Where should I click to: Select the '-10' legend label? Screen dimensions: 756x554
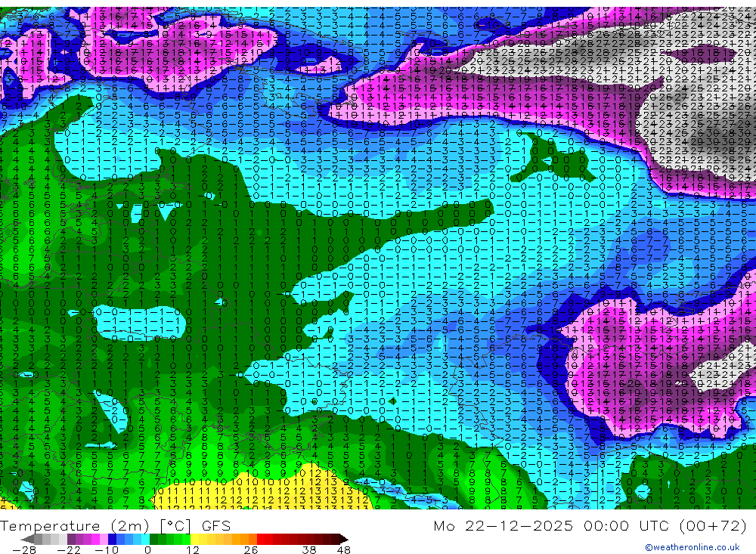pyautogui.click(x=107, y=549)
